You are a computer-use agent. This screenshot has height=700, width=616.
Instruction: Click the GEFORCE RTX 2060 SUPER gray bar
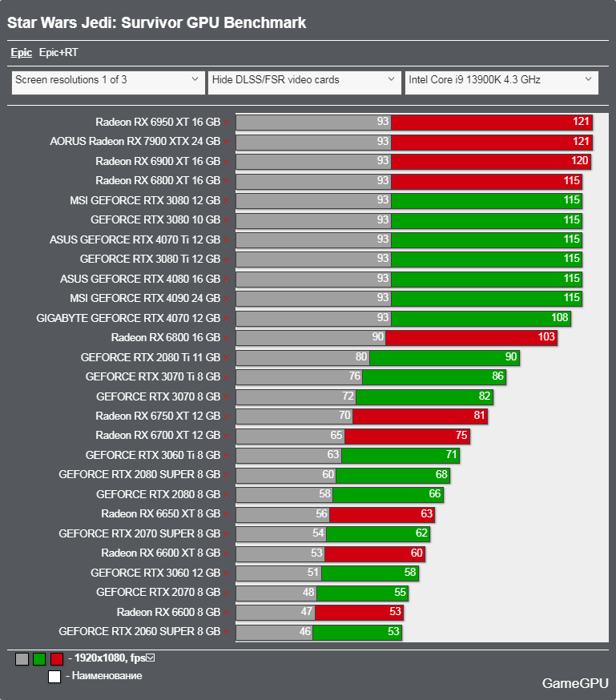(x=274, y=632)
